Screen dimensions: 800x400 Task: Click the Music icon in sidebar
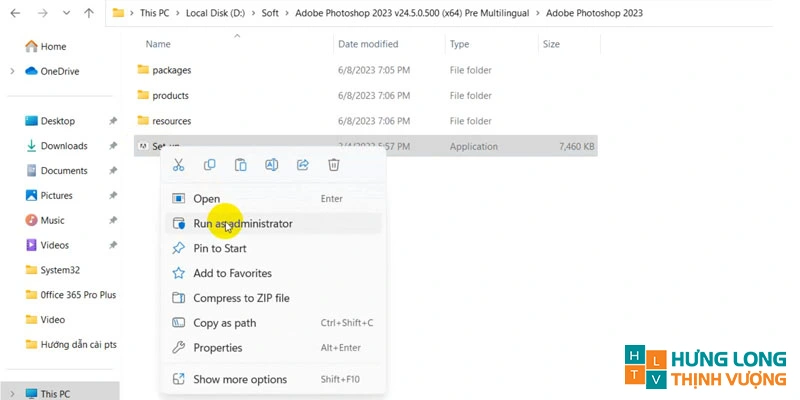tap(31, 220)
